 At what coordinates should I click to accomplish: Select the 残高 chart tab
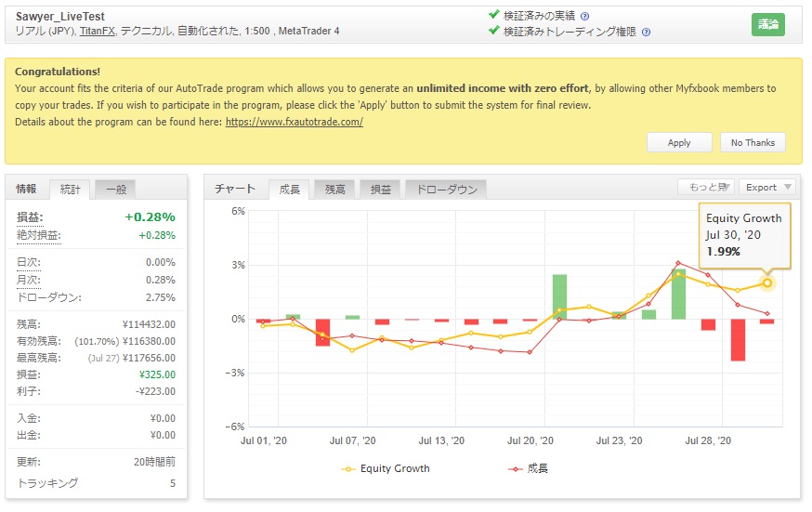(x=334, y=190)
